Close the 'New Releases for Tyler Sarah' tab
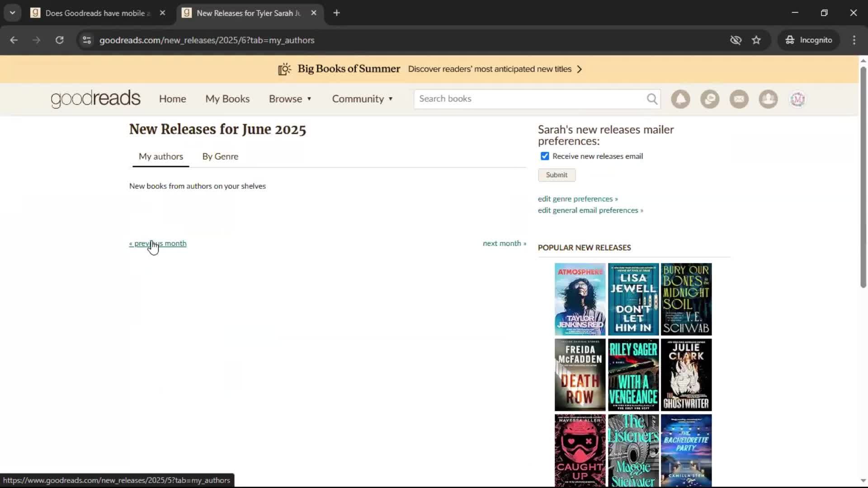Screen dimensions: 868x488 click(x=314, y=13)
